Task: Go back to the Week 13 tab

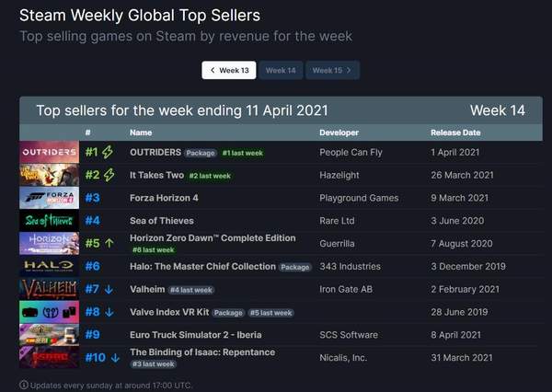Action: [x=229, y=70]
